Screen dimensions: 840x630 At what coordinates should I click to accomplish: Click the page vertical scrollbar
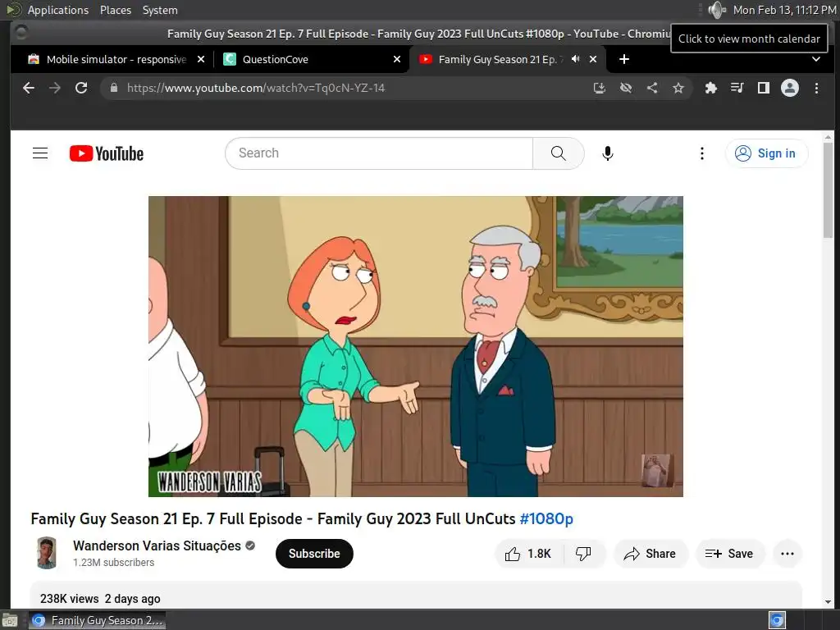tap(829, 190)
